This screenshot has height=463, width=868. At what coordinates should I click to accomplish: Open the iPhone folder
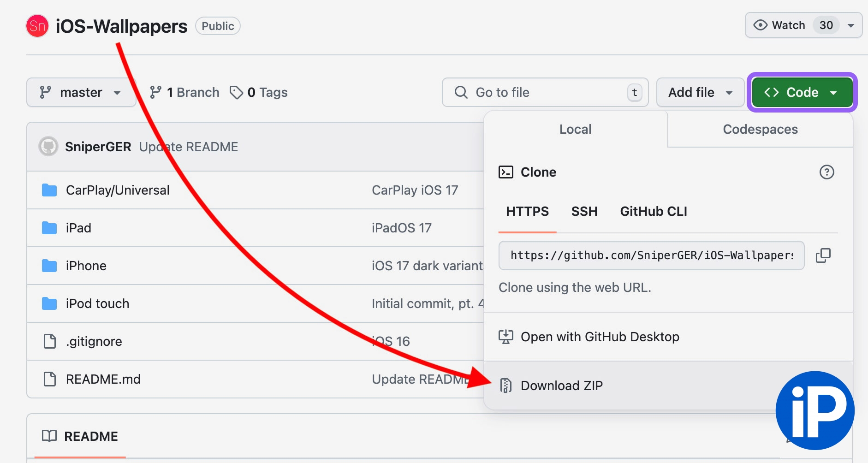86,266
